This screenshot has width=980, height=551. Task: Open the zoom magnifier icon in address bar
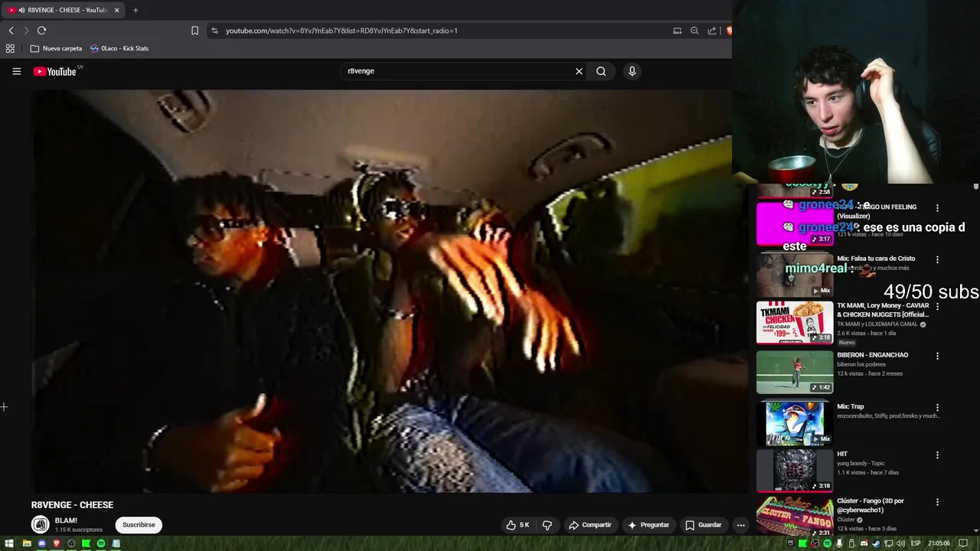[x=694, y=31]
